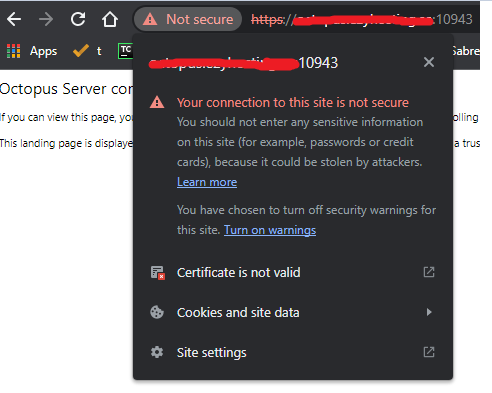Click the arrow beside Cookies and site data
The width and height of the screenshot is (492, 393).
[429, 312]
